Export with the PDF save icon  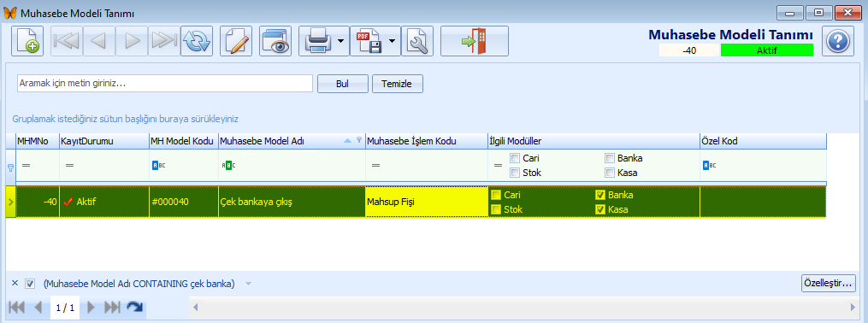[369, 41]
